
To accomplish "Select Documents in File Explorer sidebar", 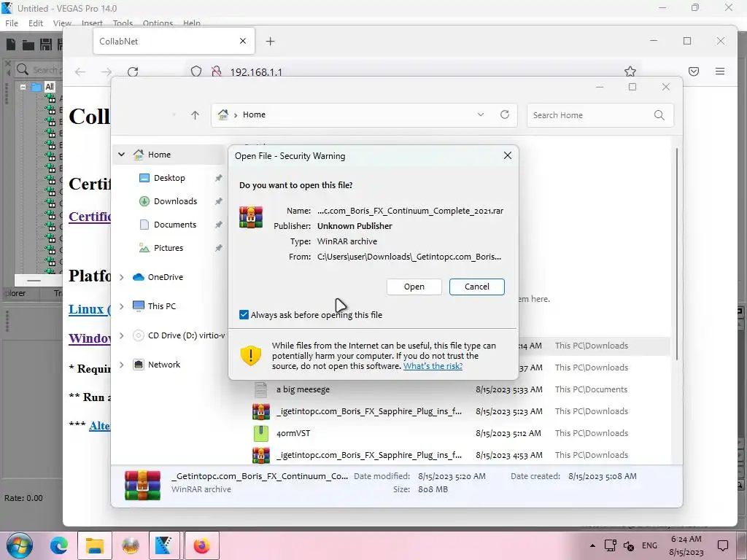I will click(175, 225).
